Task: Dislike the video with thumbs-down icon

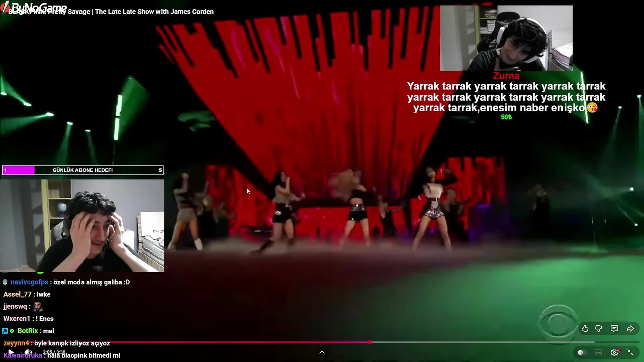Action: [x=599, y=329]
